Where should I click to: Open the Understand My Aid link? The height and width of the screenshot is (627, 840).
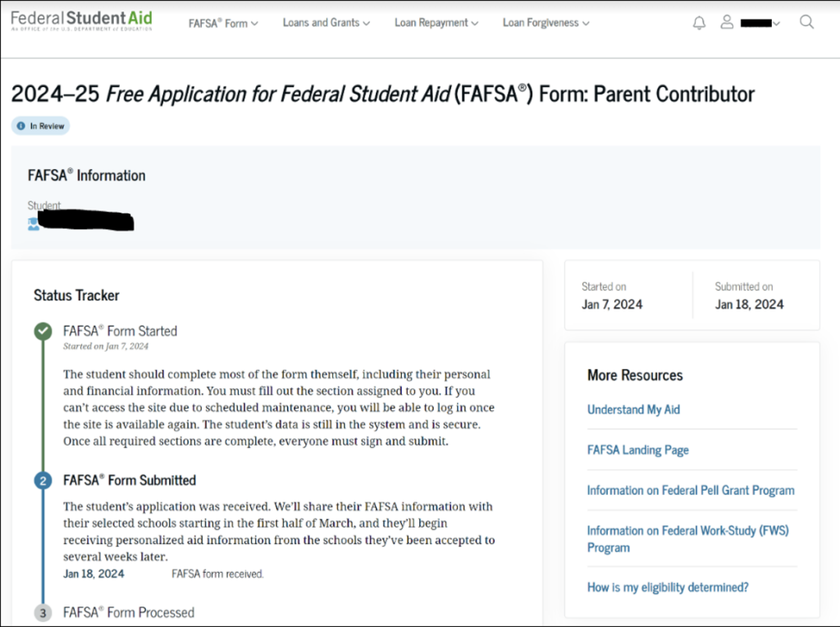coord(633,409)
